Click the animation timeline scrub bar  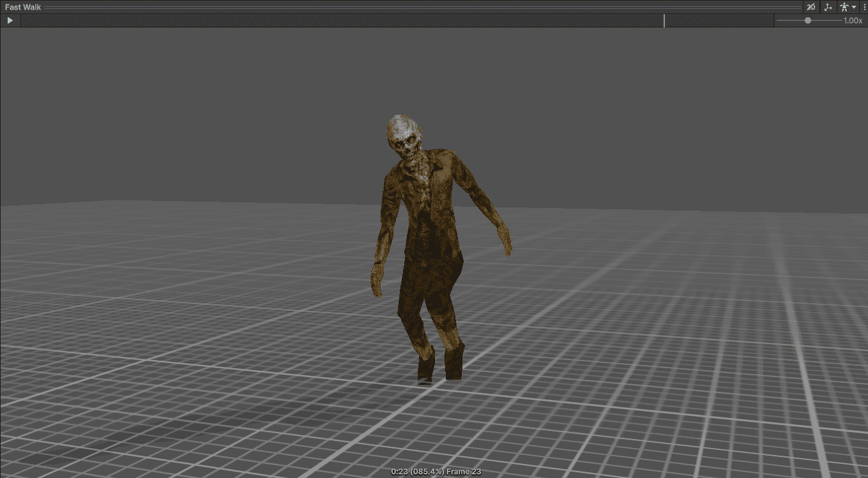[396, 20]
